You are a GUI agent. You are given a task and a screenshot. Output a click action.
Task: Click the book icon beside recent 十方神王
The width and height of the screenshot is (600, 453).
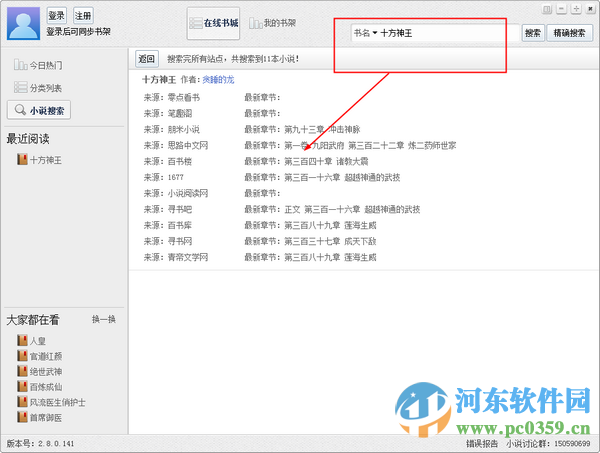click(x=22, y=159)
